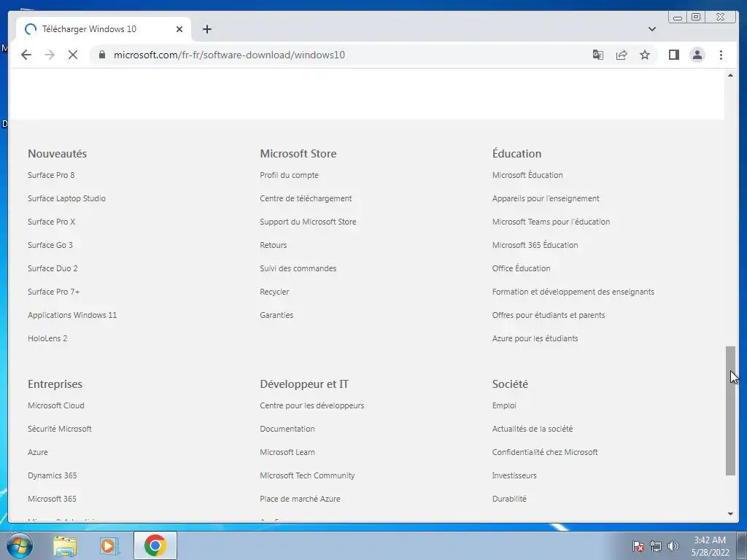This screenshot has width=747, height=560.
Task: Open the Chrome profile menu
Action: pyautogui.click(x=697, y=55)
